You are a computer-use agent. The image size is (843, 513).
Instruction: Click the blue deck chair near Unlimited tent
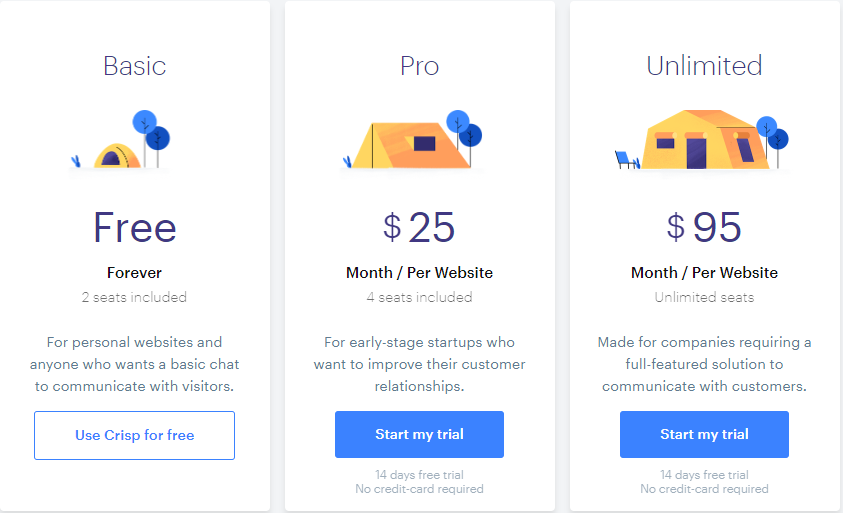[626, 160]
